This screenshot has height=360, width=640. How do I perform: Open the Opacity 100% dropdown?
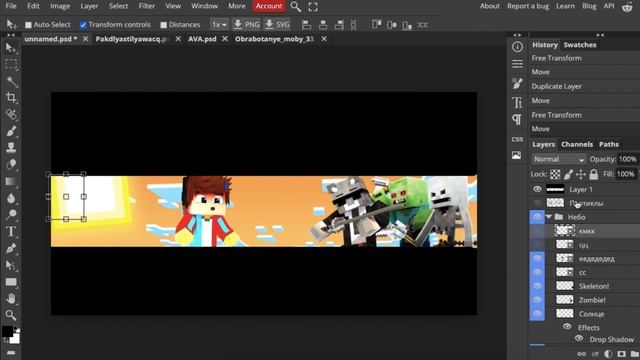[628, 159]
